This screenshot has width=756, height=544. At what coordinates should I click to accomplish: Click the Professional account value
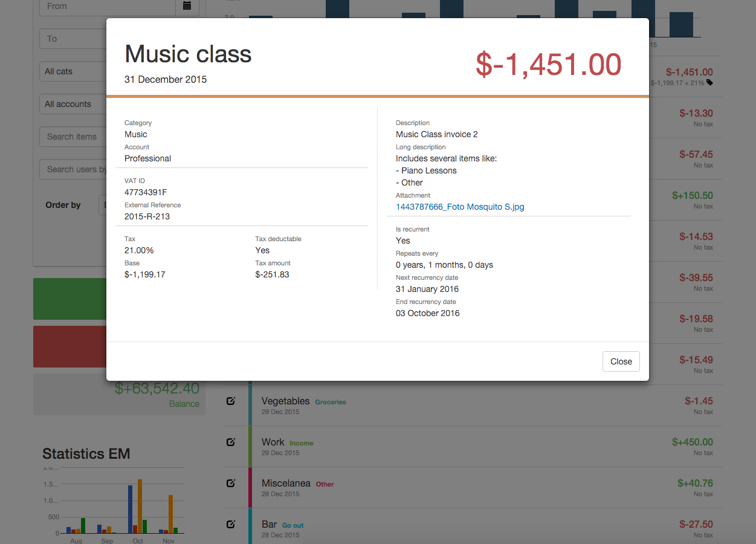(x=148, y=158)
